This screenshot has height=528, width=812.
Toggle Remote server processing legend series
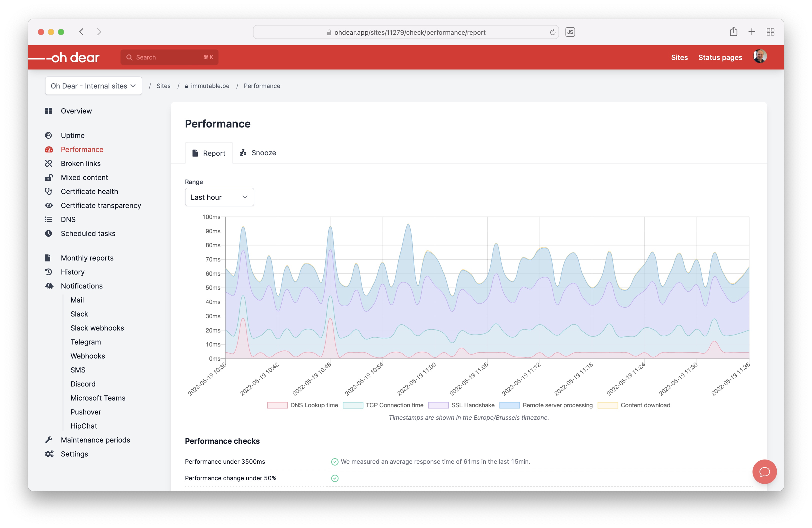546,405
